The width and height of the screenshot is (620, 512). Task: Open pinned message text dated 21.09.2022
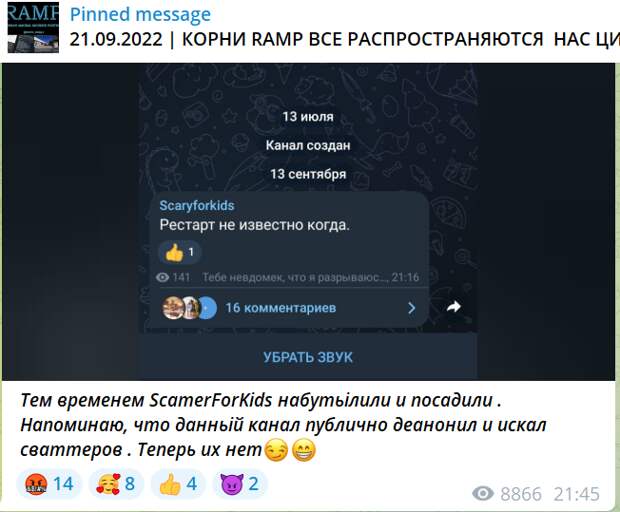tap(344, 40)
